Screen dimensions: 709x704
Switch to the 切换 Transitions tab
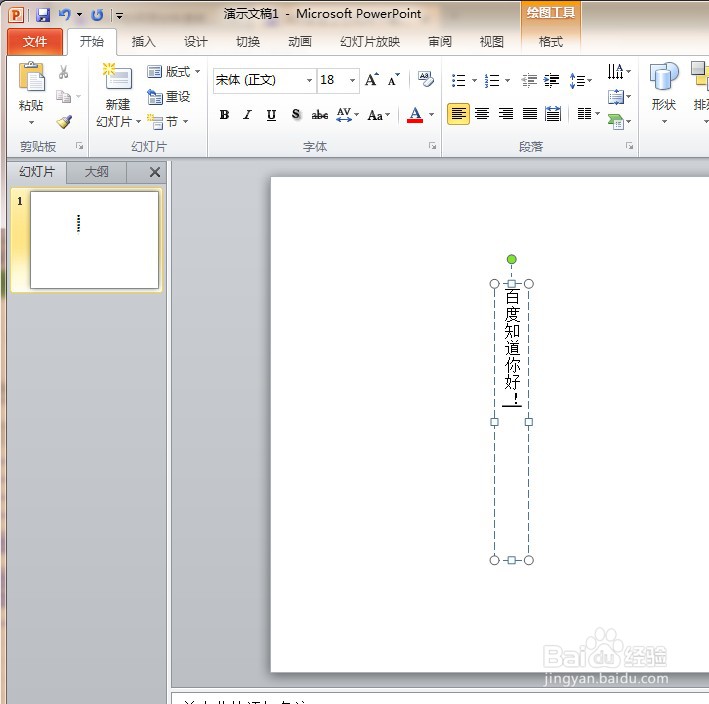[x=248, y=42]
